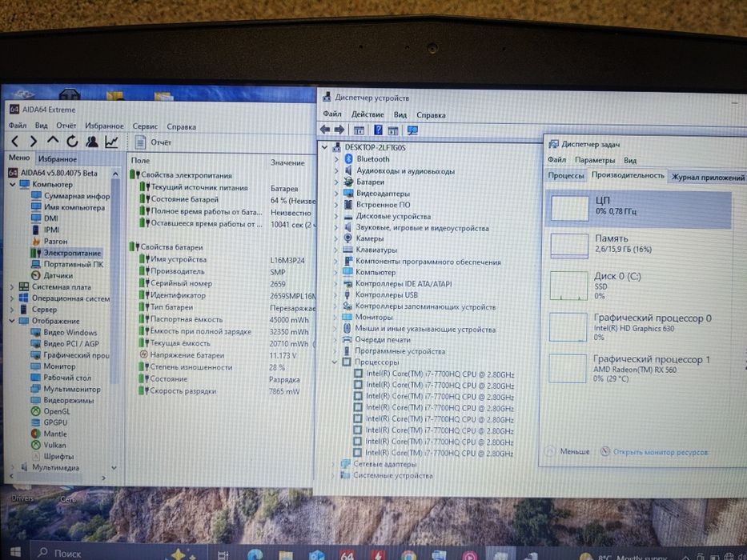Open Видео Windows in AIDA64 tree

[64, 332]
